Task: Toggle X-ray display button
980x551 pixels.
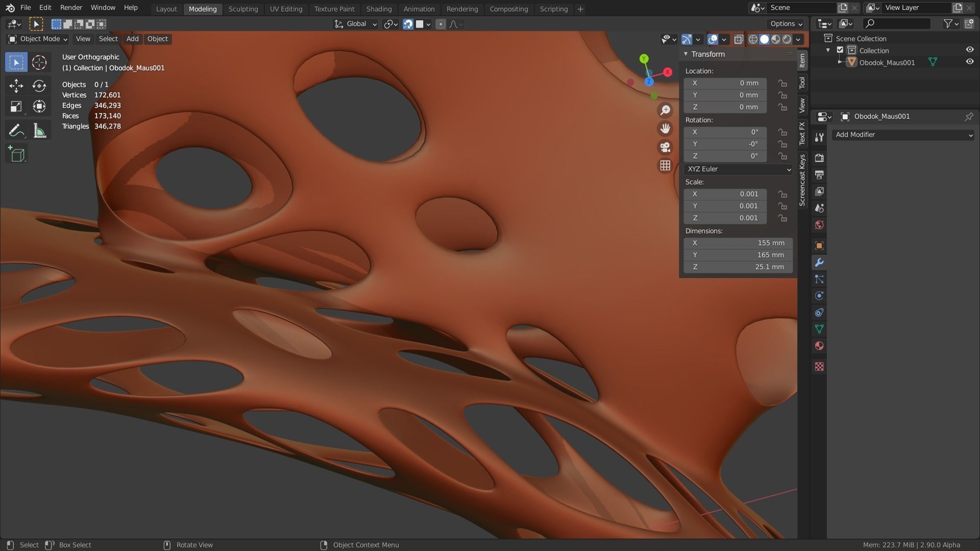Action: point(738,39)
